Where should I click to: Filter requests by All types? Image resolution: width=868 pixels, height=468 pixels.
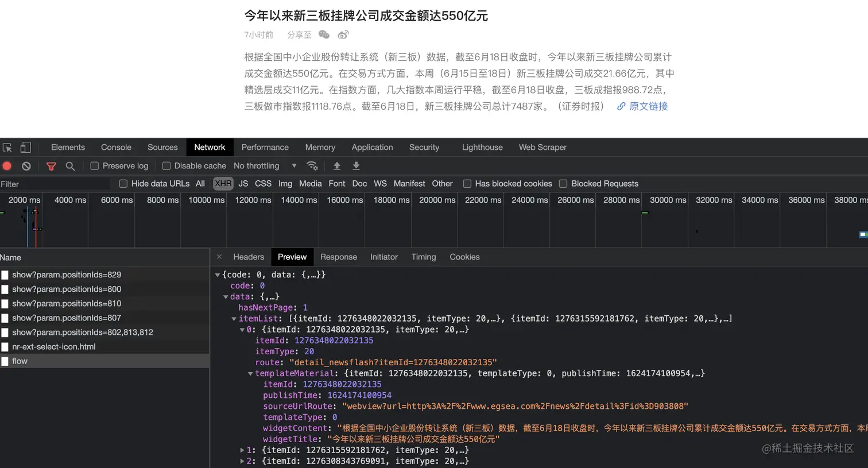(200, 184)
